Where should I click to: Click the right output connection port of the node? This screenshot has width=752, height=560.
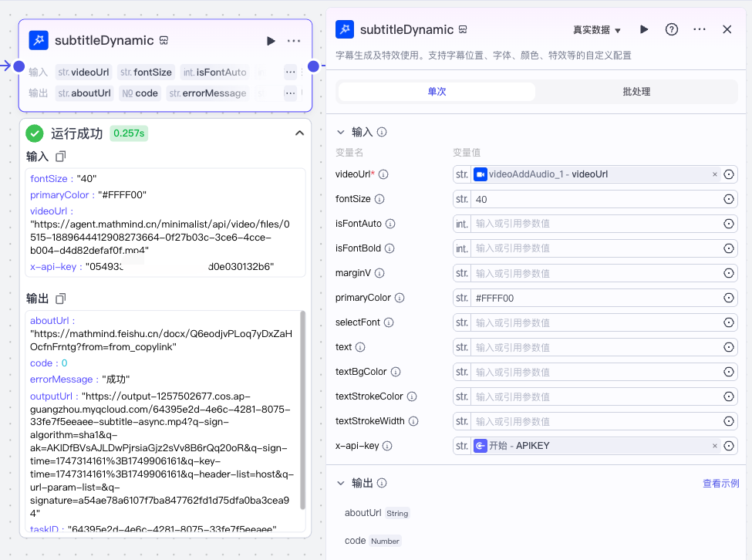313,66
